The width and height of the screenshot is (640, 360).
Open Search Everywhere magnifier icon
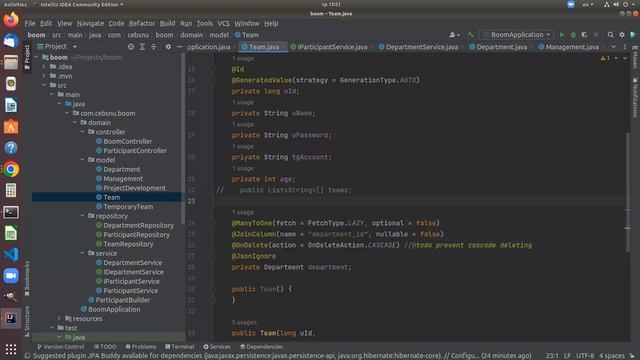click(610, 35)
